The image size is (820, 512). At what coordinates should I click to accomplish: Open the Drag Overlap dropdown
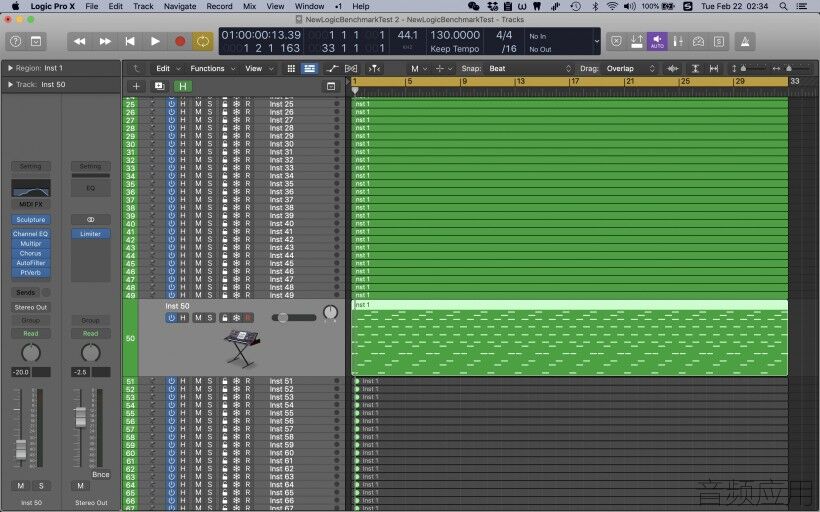pyautogui.click(x=630, y=69)
